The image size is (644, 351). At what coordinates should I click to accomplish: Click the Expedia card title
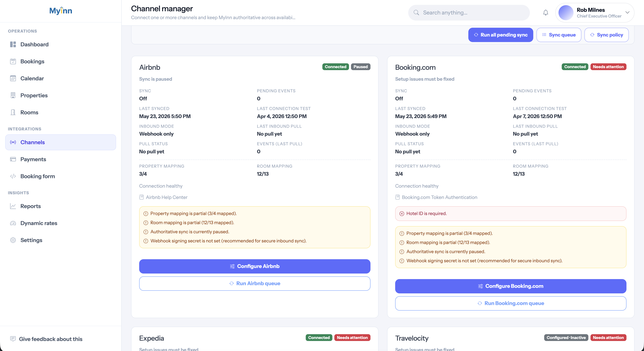coord(152,338)
